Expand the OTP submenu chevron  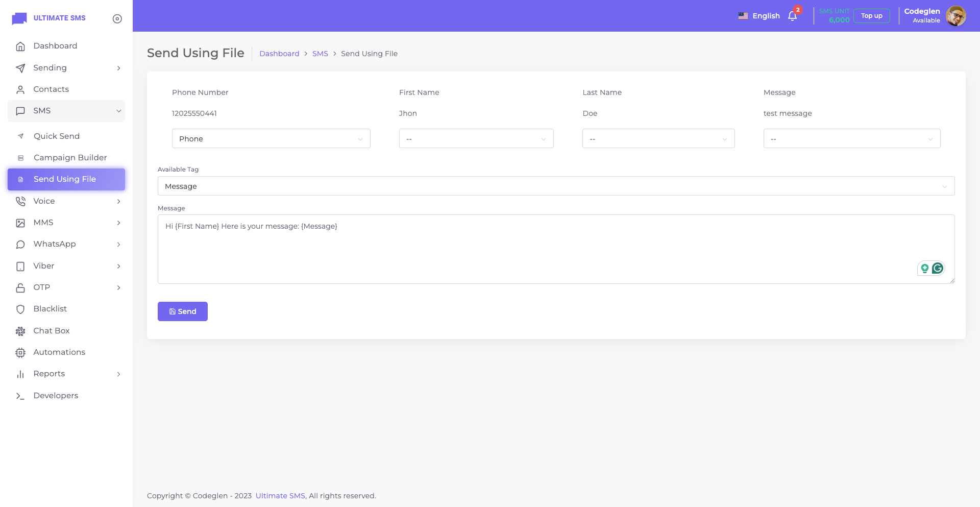click(118, 288)
